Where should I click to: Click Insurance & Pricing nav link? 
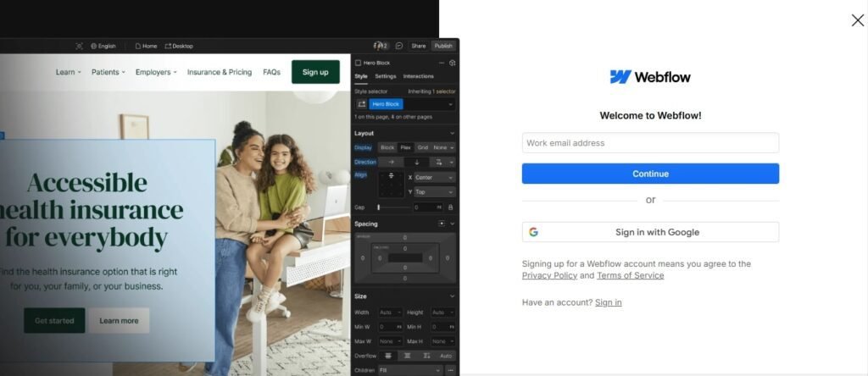220,72
